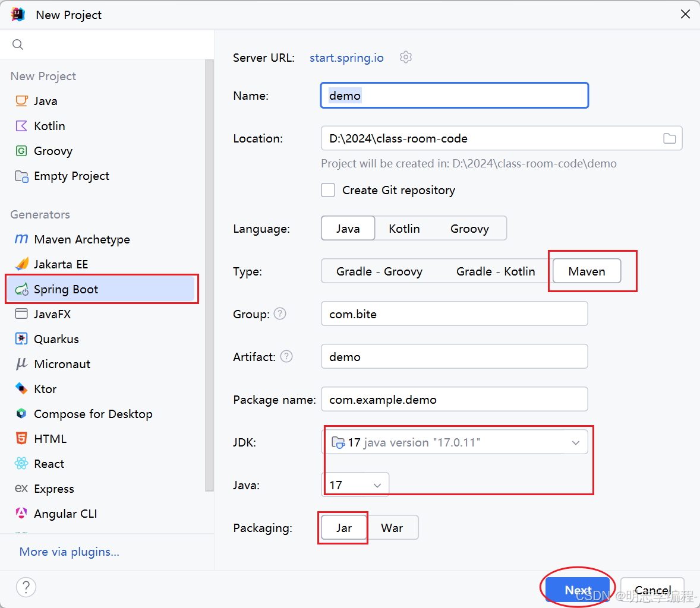Click the sidebar vertical scrollbar
Viewport: 700px width, 608px height.
click(x=209, y=275)
